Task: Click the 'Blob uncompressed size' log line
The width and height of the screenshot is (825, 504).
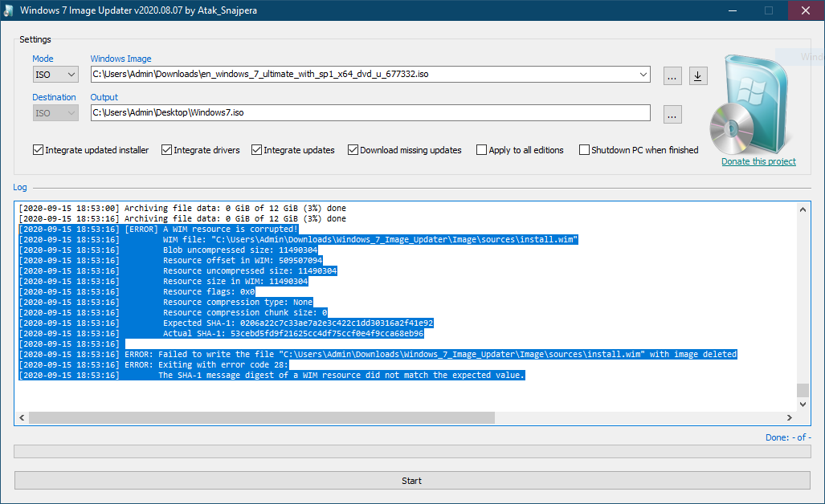Action: (168, 250)
